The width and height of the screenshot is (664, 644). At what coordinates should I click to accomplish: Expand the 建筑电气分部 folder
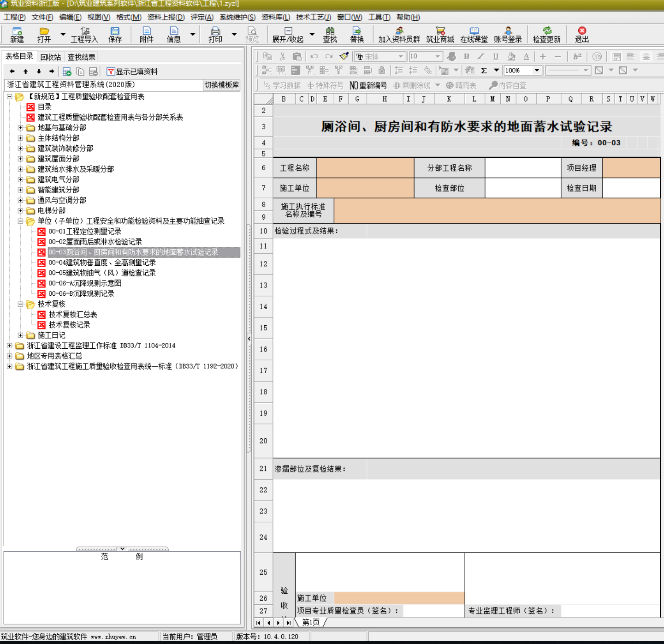[20, 179]
